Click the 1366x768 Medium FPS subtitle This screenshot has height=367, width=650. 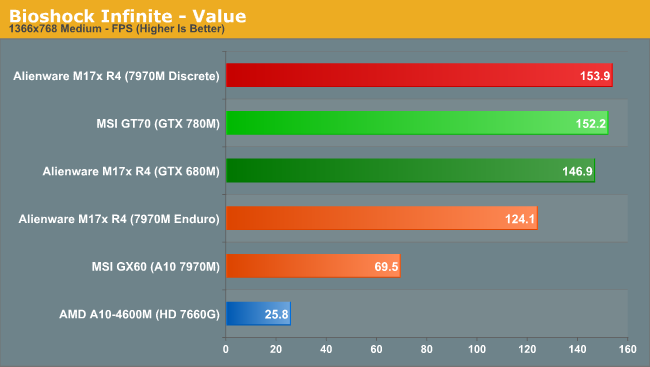click(x=117, y=29)
